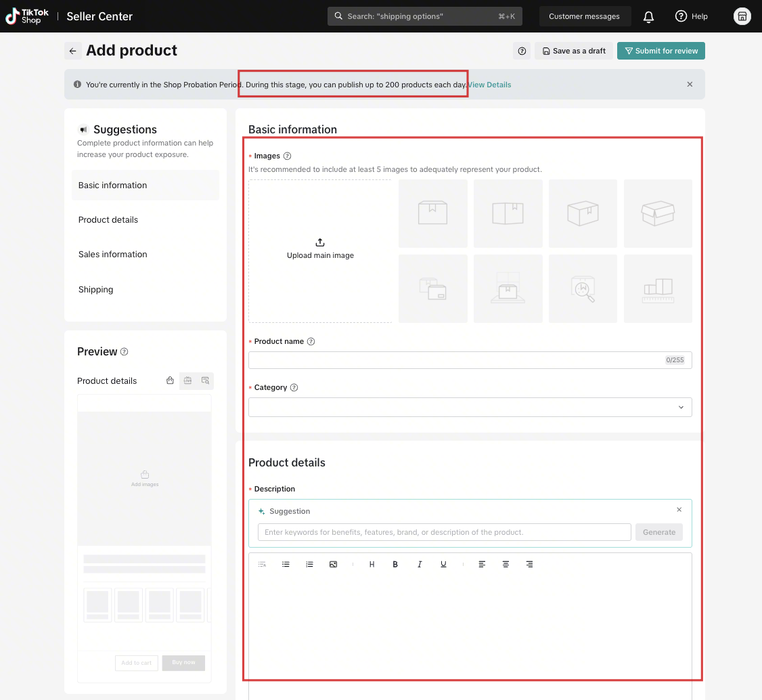This screenshot has width=762, height=700.
Task: Select the LIVE preview mode icon
Action: [187, 380]
